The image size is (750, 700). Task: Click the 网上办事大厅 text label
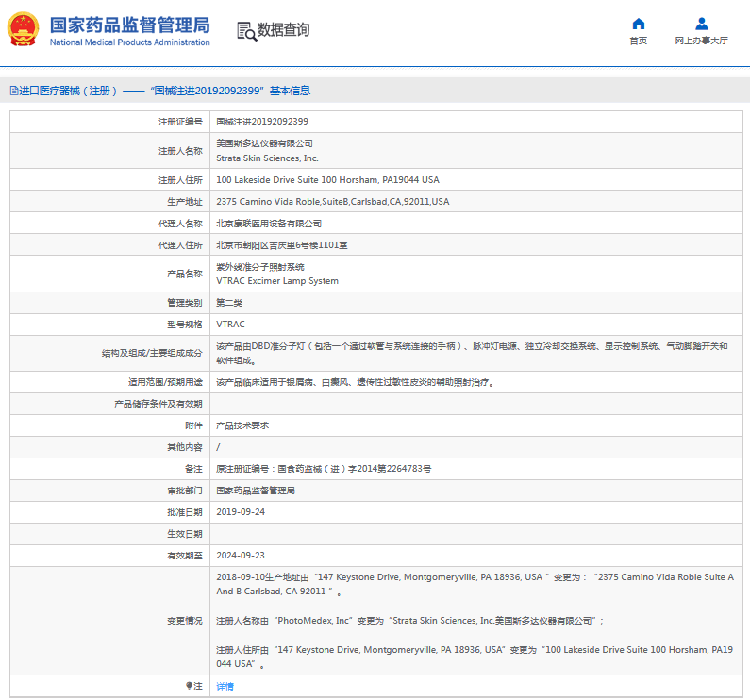pyautogui.click(x=701, y=42)
